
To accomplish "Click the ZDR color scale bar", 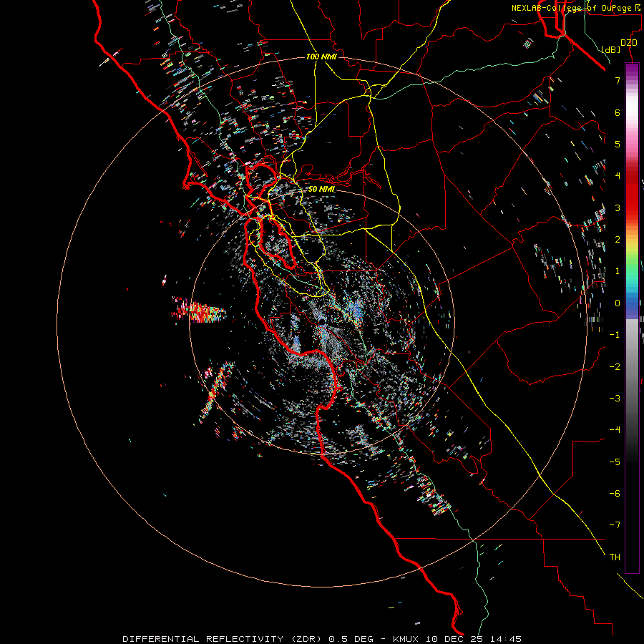I will tap(632, 318).
